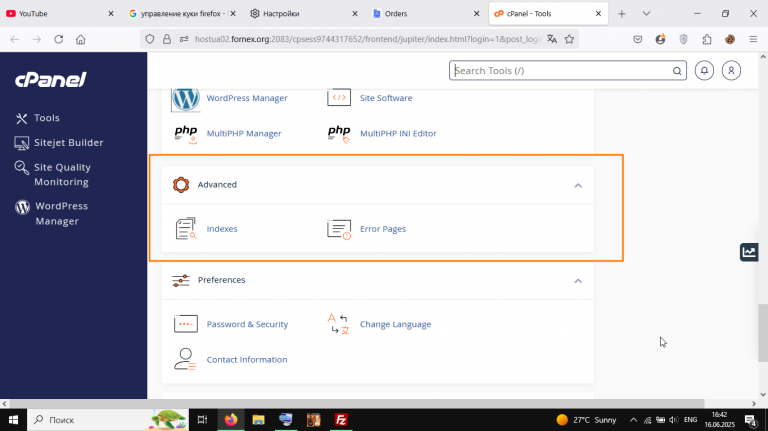The width and height of the screenshot is (768, 431).
Task: Go to the Firefox home page icon
Action: 81,39
